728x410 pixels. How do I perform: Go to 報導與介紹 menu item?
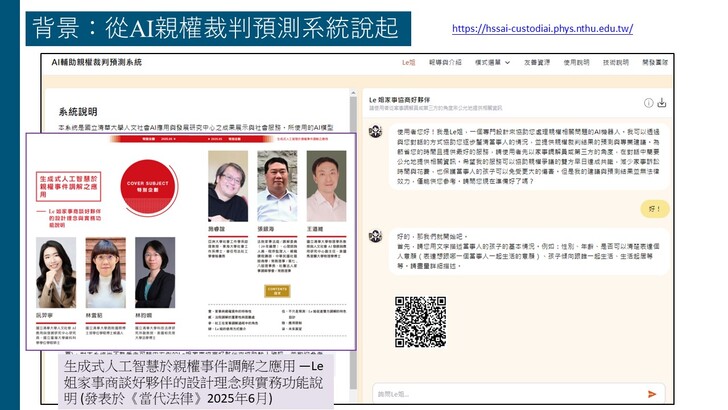446,62
